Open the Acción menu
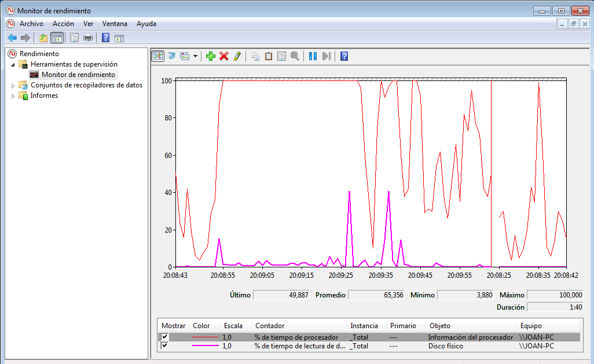This screenshot has width=594, height=364. tap(63, 24)
